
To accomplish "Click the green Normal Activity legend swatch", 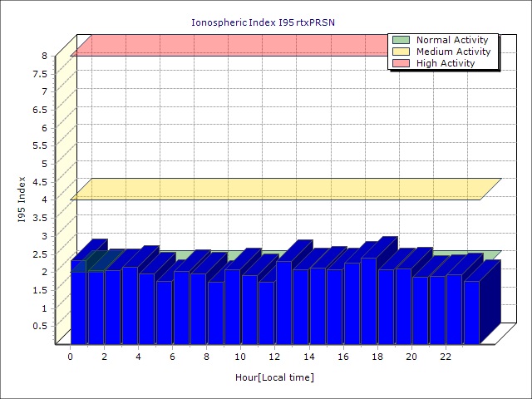I will 401,40.
